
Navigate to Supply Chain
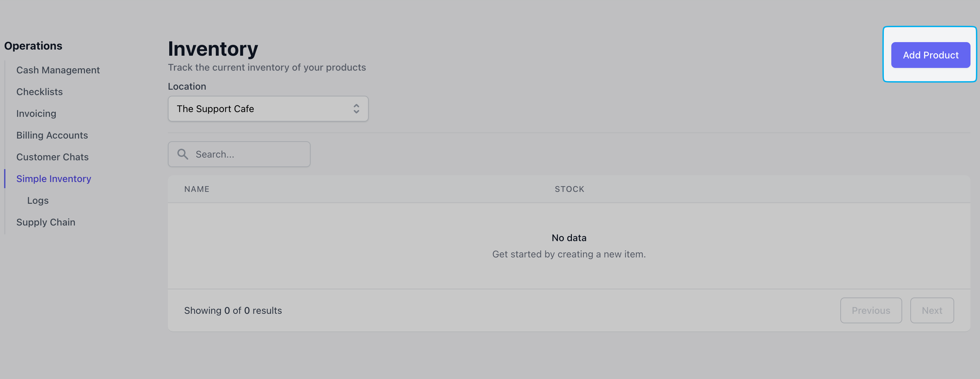(x=46, y=222)
